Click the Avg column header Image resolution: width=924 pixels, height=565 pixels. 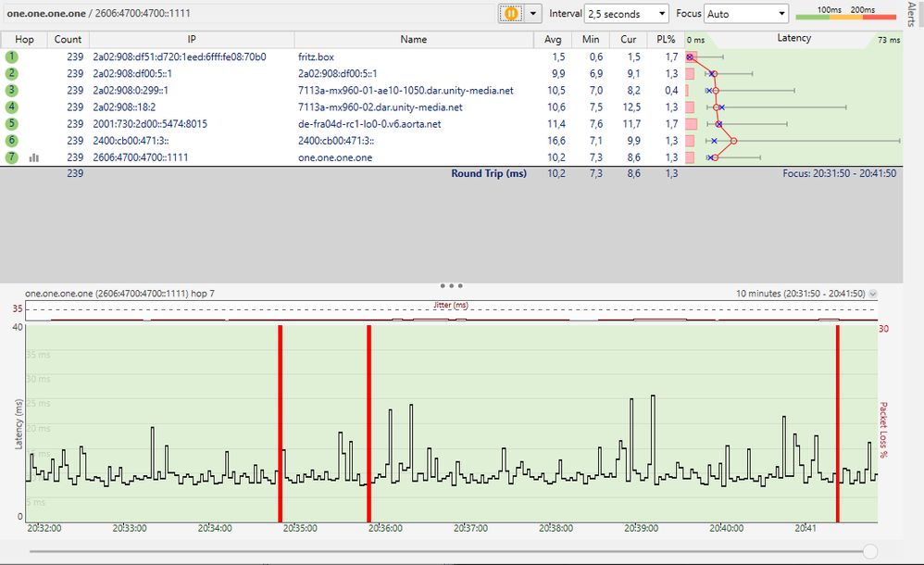(x=553, y=39)
